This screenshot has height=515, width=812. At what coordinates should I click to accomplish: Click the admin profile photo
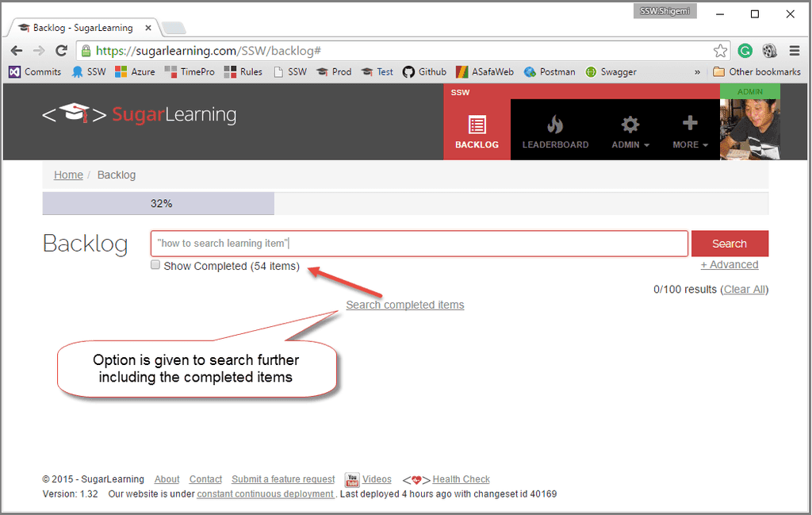coord(749,129)
